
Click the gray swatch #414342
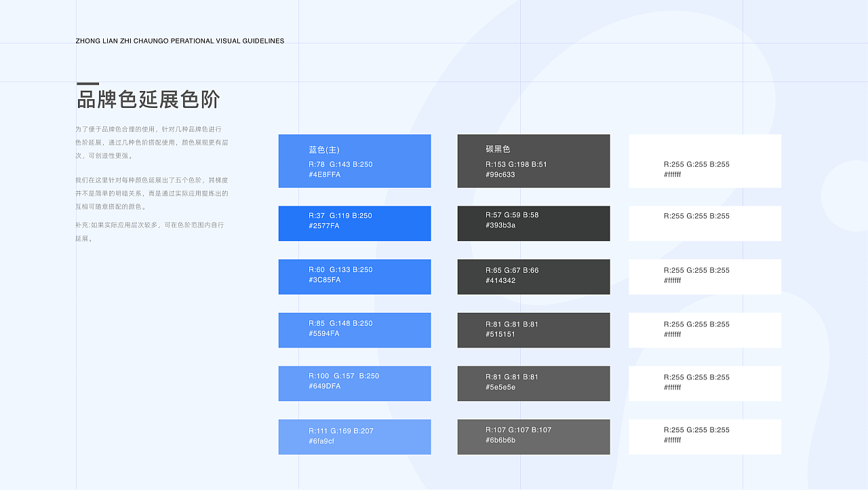(534, 277)
